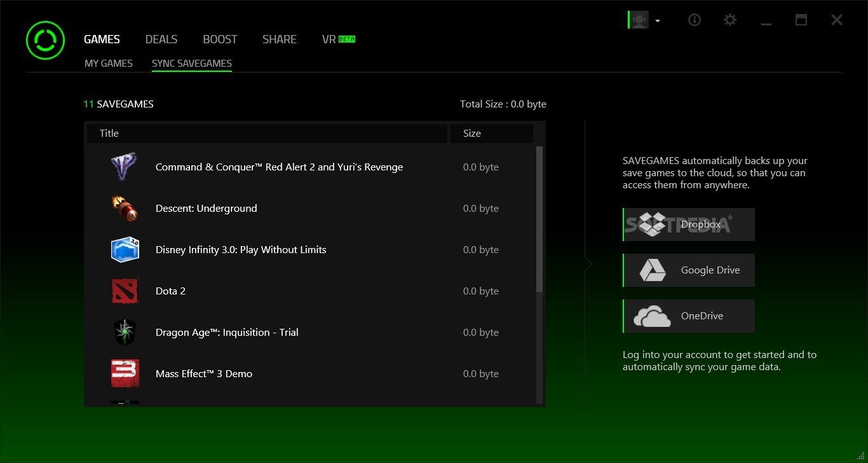Go to the SHARE tab
Viewport: 868px width, 463px height.
(280, 39)
